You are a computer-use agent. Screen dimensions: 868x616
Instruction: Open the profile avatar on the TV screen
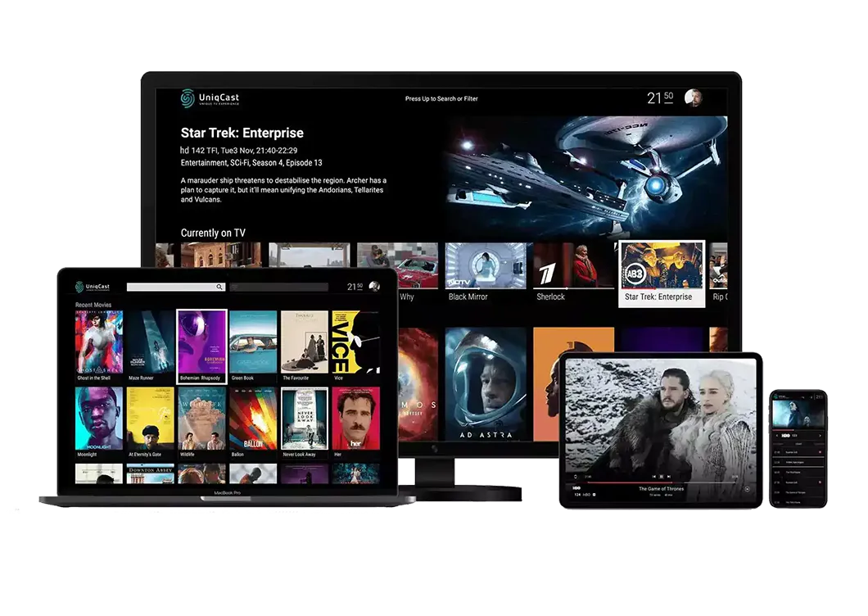[693, 98]
